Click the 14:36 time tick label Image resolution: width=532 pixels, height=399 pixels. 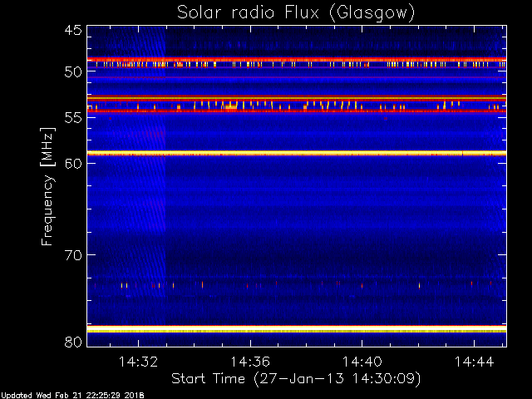click(x=250, y=362)
